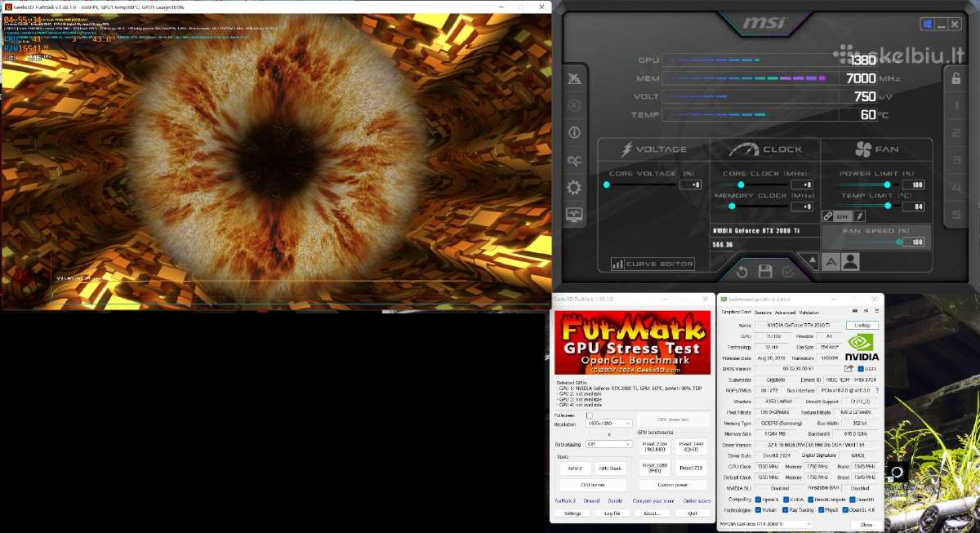Select profile slot 4 in Afterburner
Image resolution: width=980 pixels, height=533 pixels.
[x=956, y=188]
